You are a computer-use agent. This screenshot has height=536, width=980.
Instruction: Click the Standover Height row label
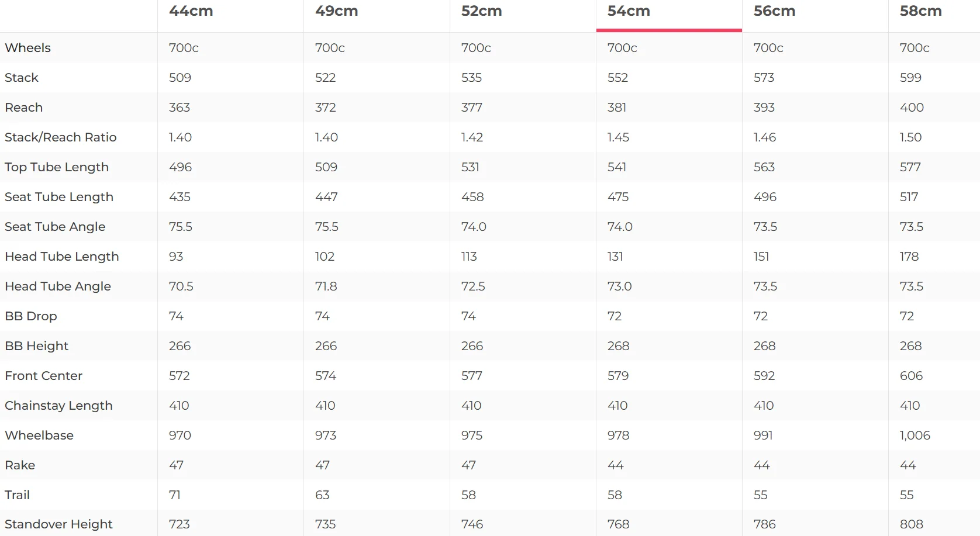tap(58, 524)
